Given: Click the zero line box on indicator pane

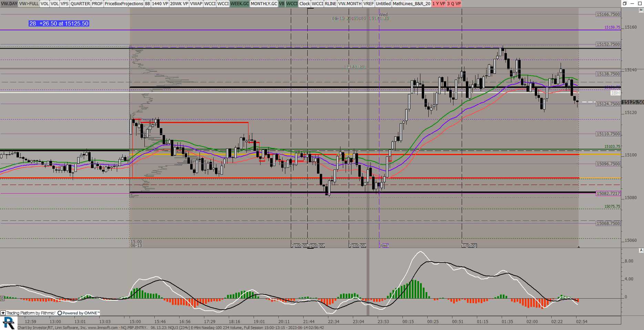Looking at the screenshot, I should [2, 298].
